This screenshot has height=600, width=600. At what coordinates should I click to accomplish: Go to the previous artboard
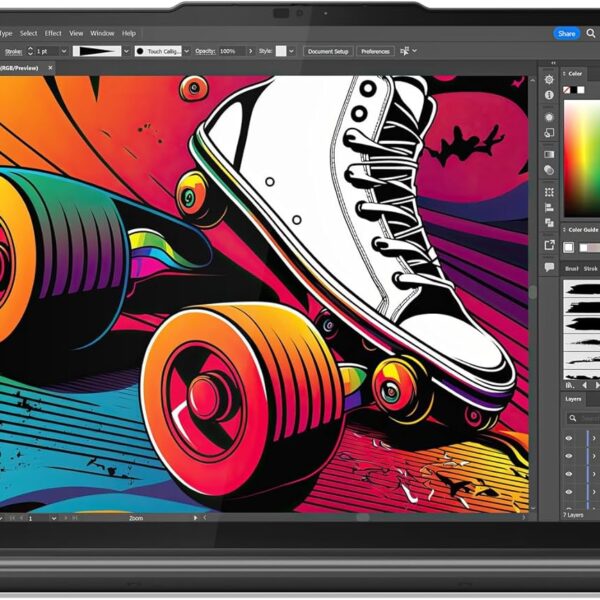coord(21,518)
